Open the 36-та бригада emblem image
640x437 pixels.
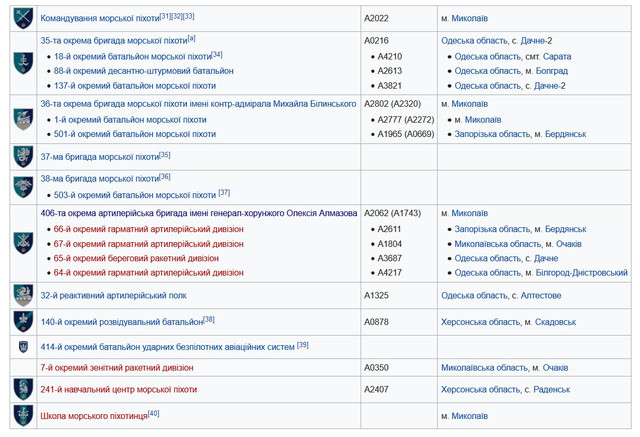[23, 119]
